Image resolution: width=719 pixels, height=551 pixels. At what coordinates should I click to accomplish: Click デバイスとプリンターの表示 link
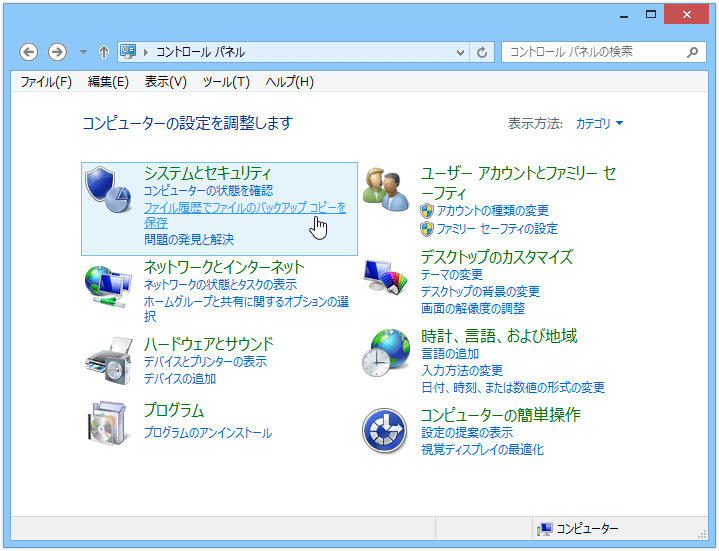(x=205, y=362)
